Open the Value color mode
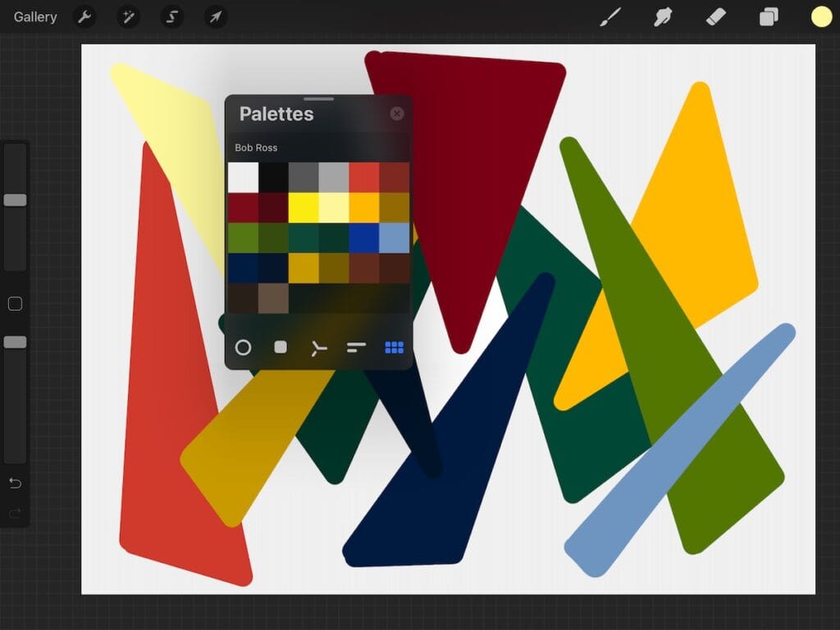 pos(355,347)
